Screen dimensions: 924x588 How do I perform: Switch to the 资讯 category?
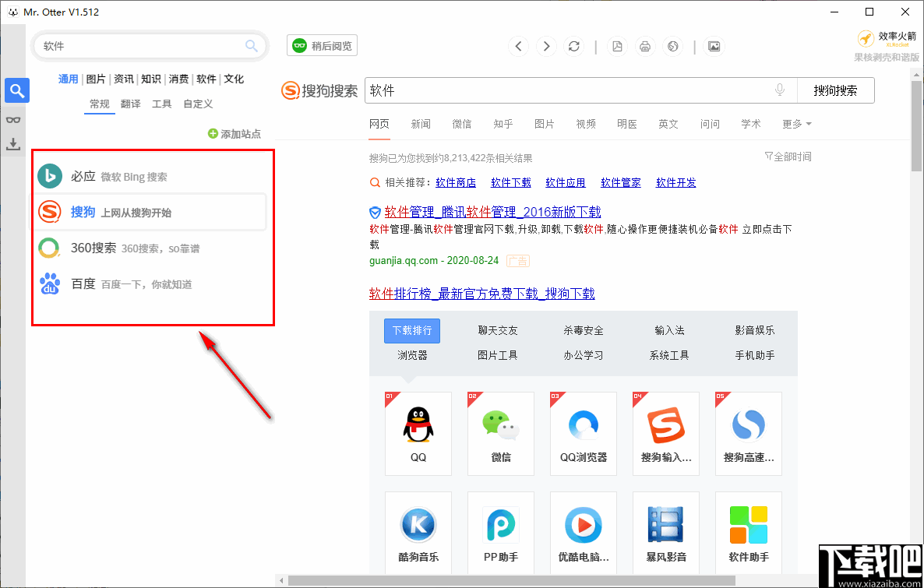123,79
